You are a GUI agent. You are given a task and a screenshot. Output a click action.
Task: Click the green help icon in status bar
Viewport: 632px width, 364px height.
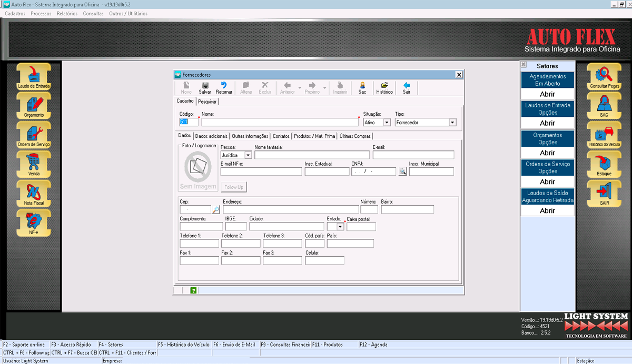193,290
